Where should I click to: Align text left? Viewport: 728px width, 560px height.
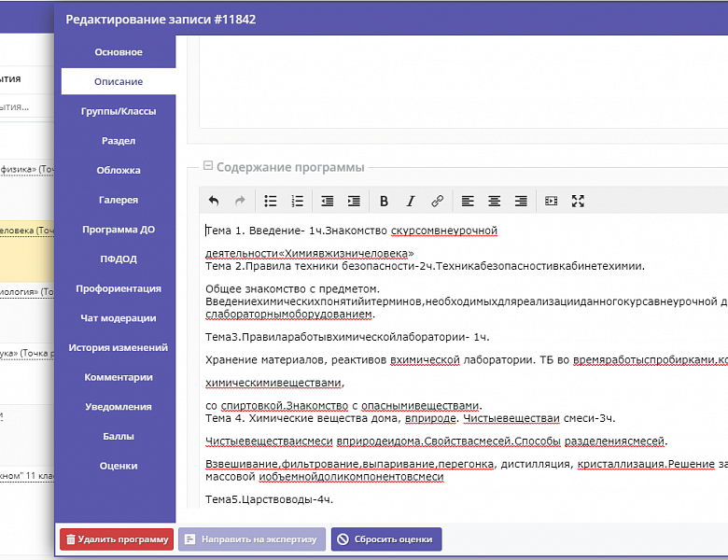[x=468, y=201]
